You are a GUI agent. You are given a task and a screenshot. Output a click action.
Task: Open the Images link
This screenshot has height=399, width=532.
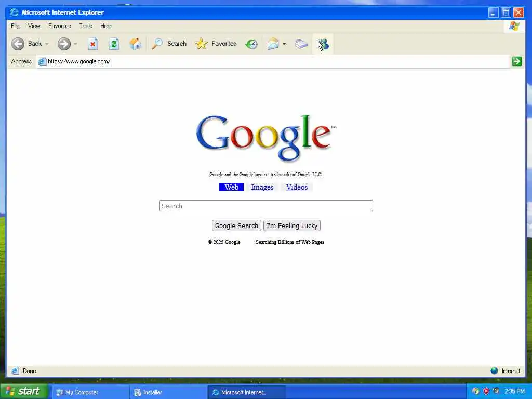coord(262,187)
